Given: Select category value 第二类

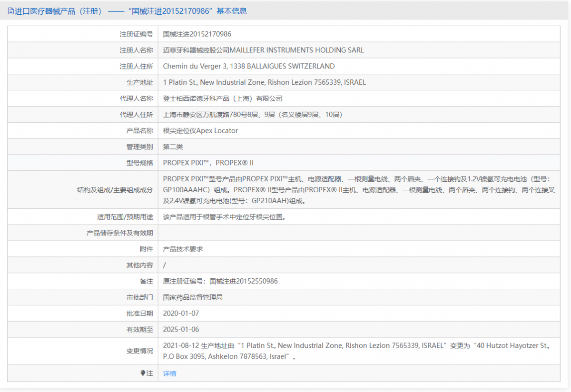Looking at the screenshot, I should (173, 147).
